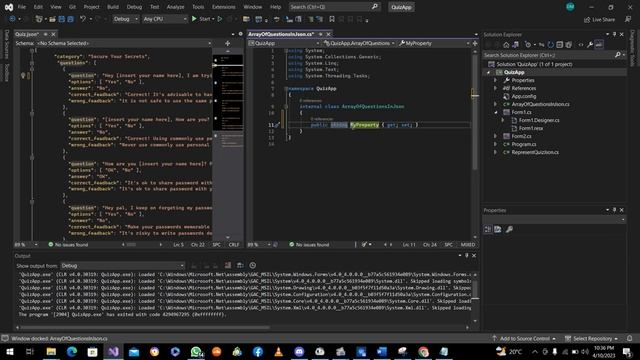The image size is (640, 360).
Task: Open the Debug menu
Action: coord(134,7)
